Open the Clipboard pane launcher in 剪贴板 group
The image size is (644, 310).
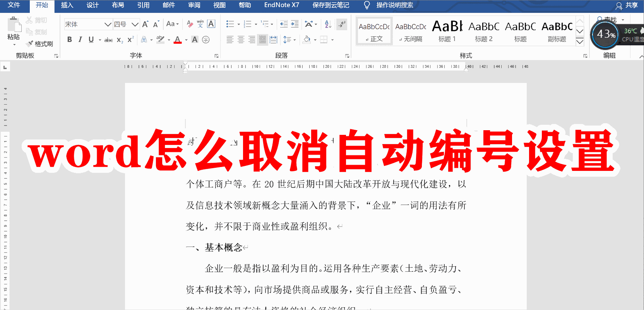tap(56, 56)
